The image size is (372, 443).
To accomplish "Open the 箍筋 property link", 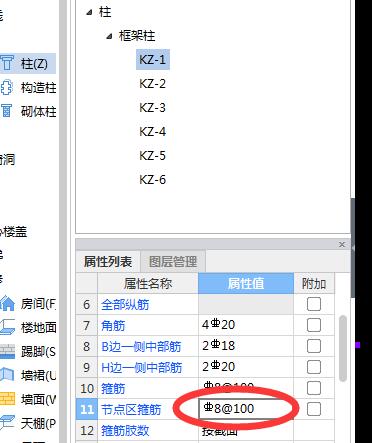I will click(113, 389).
